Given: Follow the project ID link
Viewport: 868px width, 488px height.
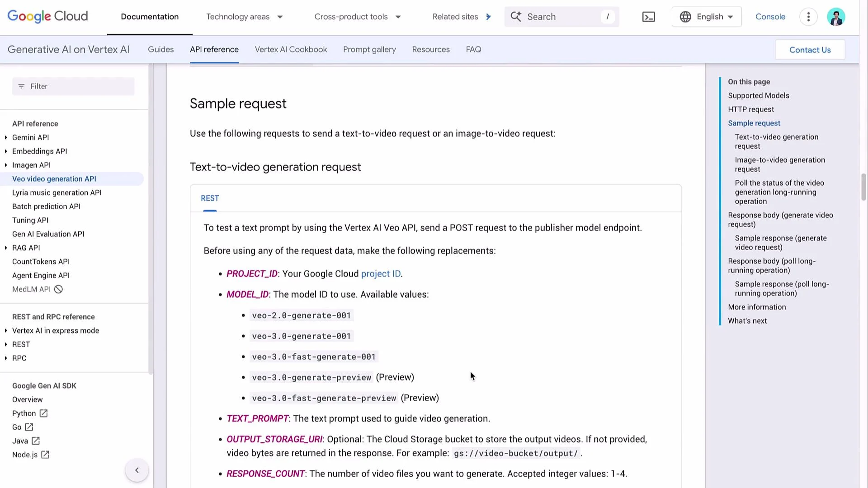Looking at the screenshot, I should click(381, 274).
